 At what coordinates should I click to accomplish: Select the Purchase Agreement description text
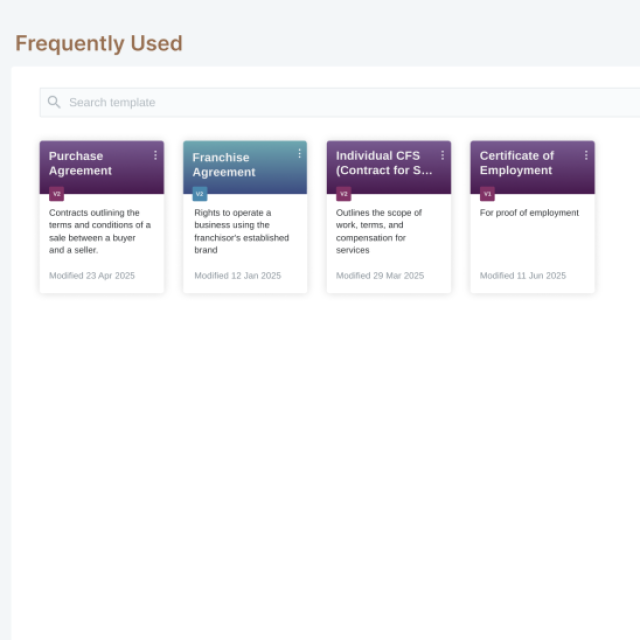pos(100,231)
